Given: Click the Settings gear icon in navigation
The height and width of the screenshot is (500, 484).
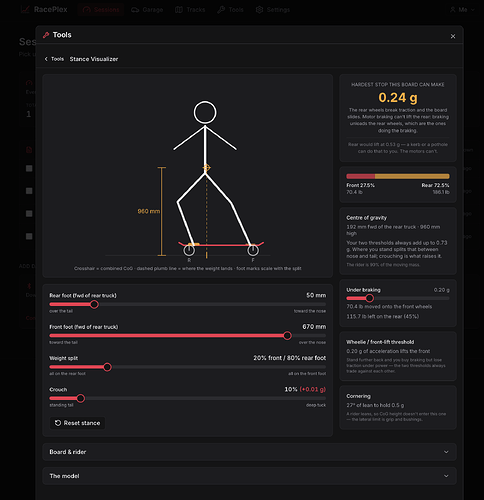Looking at the screenshot, I should coord(259,10).
